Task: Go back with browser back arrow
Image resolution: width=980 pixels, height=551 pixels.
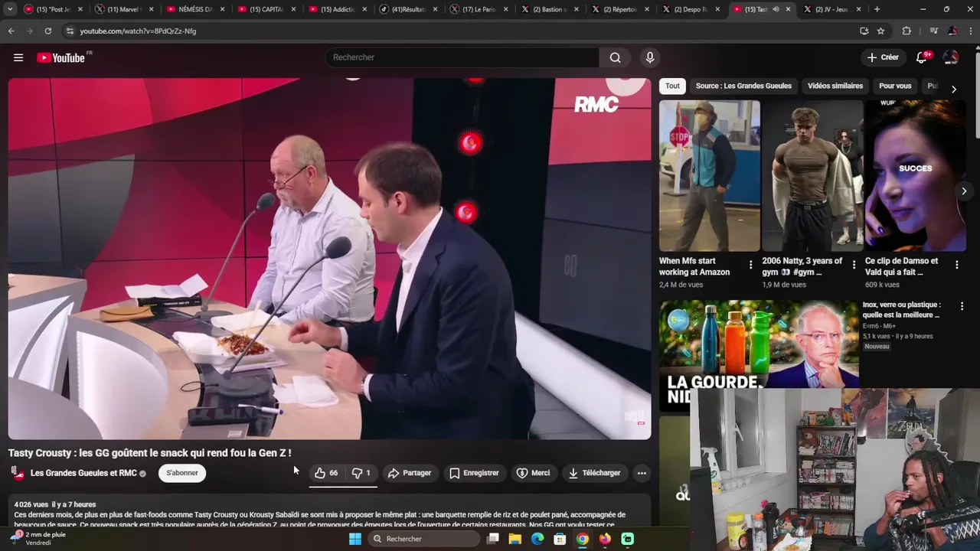Action: (11, 31)
